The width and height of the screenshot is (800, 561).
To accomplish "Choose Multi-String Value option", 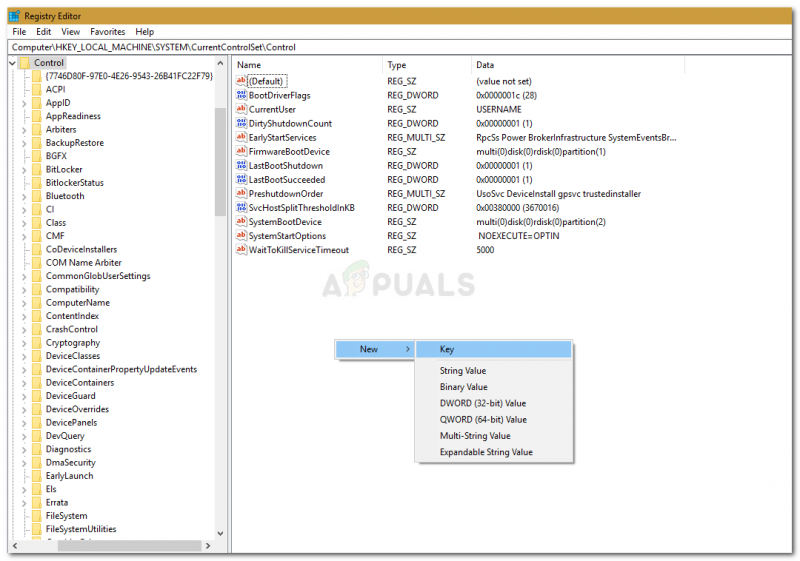I will 493,436.
